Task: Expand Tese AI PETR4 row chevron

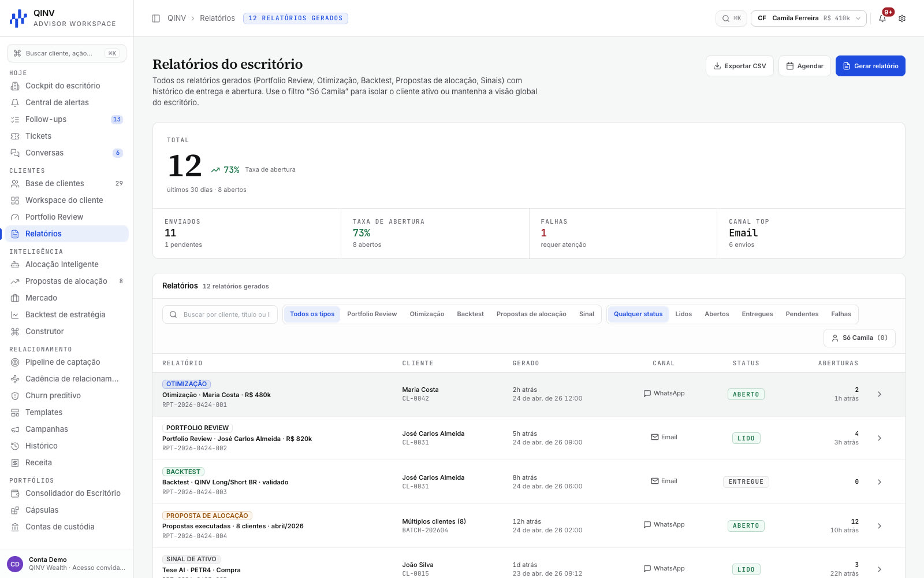Action: [x=880, y=569]
